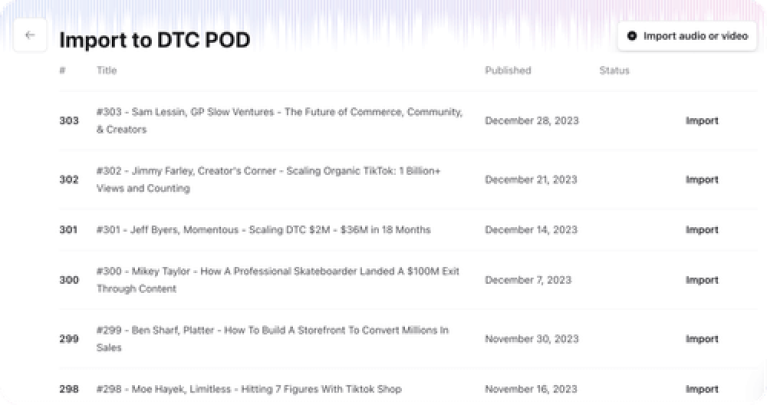The height and width of the screenshot is (405, 767).
Task: Click the Title column header
Action: [x=107, y=71]
